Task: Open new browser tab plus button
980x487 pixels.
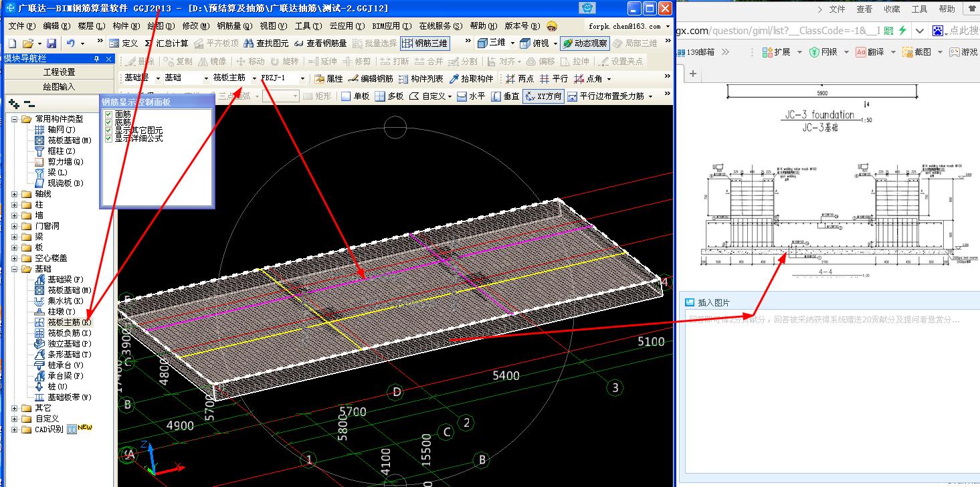Action: tap(693, 74)
